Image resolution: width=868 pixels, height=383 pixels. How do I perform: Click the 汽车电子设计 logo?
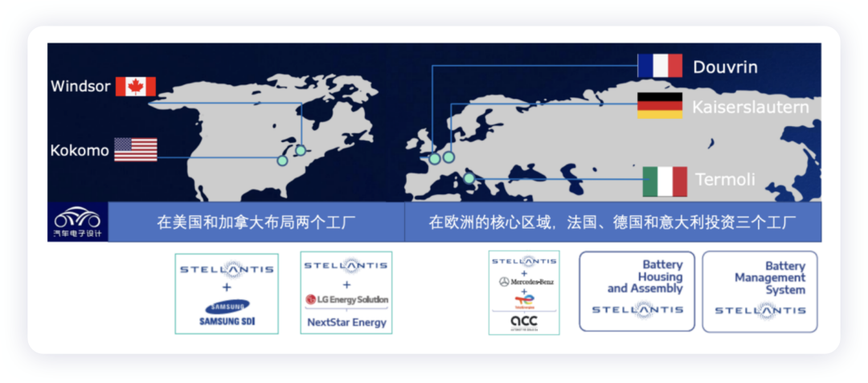coord(77,222)
